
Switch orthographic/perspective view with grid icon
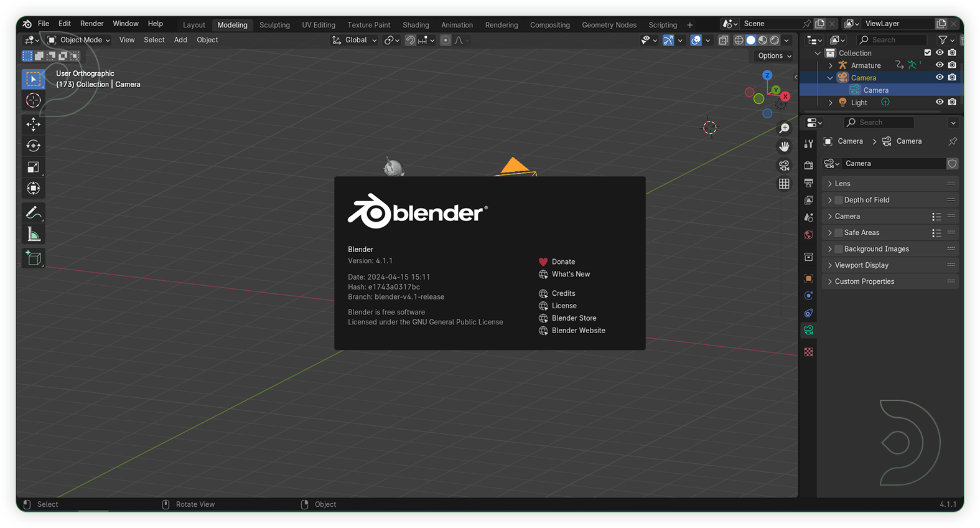pos(784,184)
